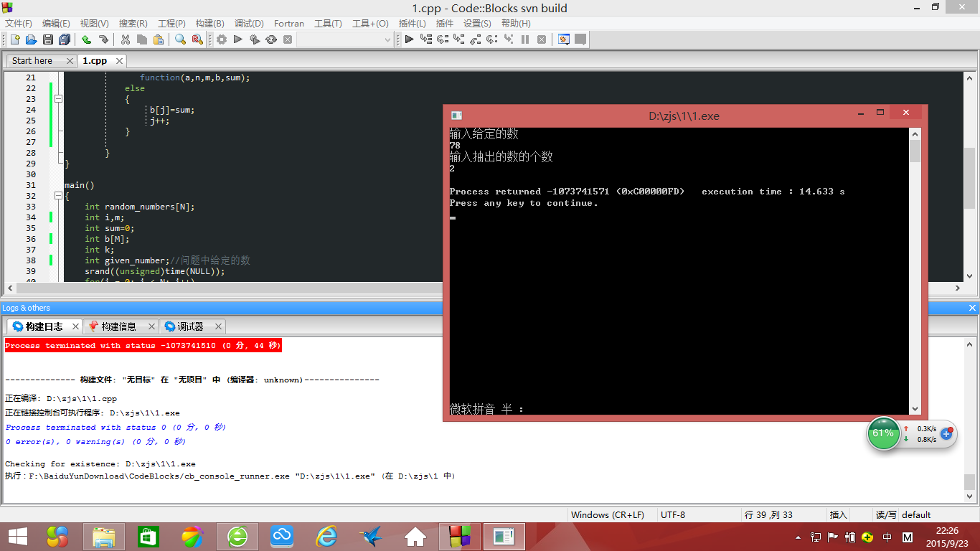Image resolution: width=980 pixels, height=551 pixels.
Task: Open the Windows Store taskbar icon
Action: click(x=149, y=537)
